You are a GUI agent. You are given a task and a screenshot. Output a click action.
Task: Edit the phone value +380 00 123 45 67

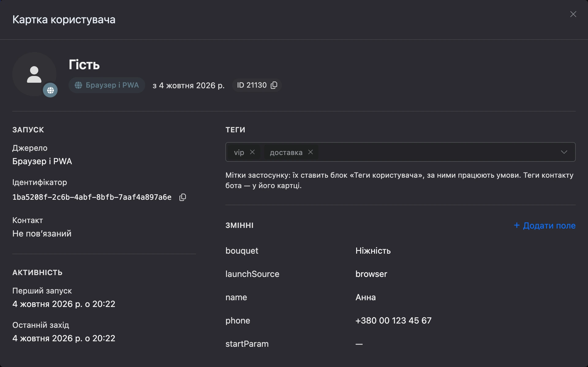pyautogui.click(x=393, y=320)
